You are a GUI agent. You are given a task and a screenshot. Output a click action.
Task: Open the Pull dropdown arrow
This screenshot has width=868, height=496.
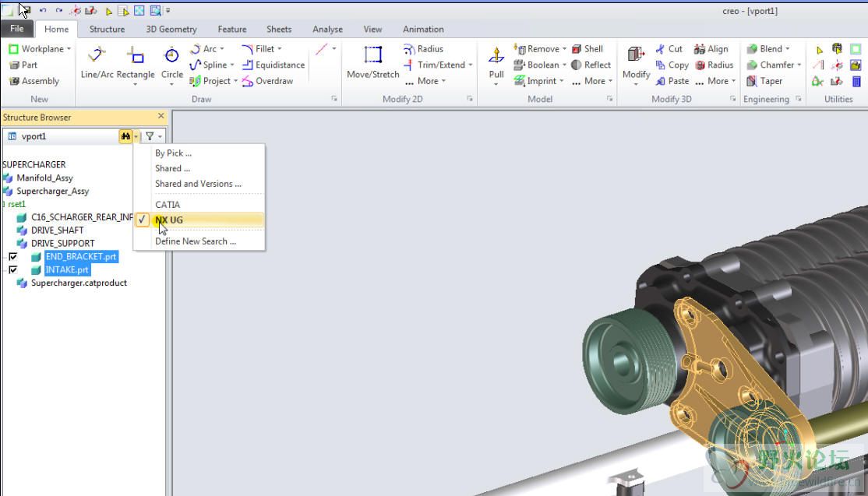click(496, 84)
